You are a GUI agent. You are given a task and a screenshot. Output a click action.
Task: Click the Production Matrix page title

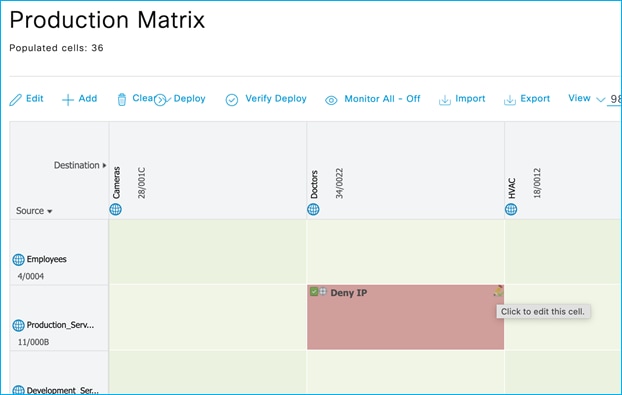pyautogui.click(x=107, y=20)
